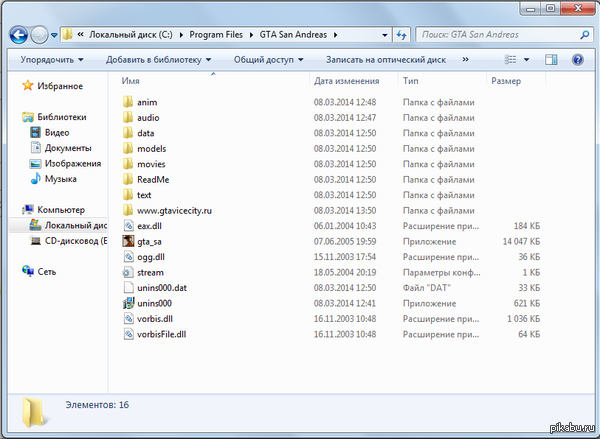The height and width of the screenshot is (439, 600).
Task: Open the Упорядочить dropdown menu
Action: (x=52, y=60)
